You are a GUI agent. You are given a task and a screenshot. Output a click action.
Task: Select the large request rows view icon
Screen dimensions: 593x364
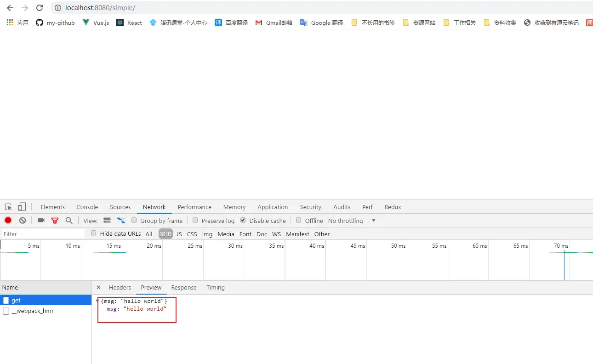coord(107,221)
